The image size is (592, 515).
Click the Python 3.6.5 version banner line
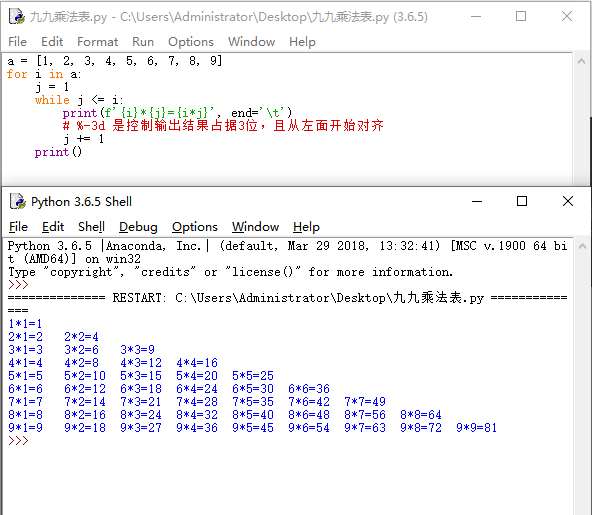(x=287, y=246)
